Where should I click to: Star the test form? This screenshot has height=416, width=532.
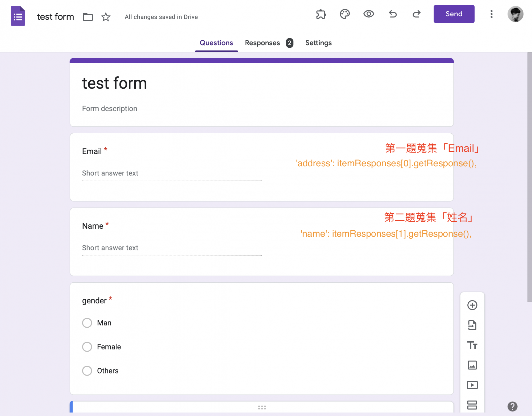click(x=106, y=17)
